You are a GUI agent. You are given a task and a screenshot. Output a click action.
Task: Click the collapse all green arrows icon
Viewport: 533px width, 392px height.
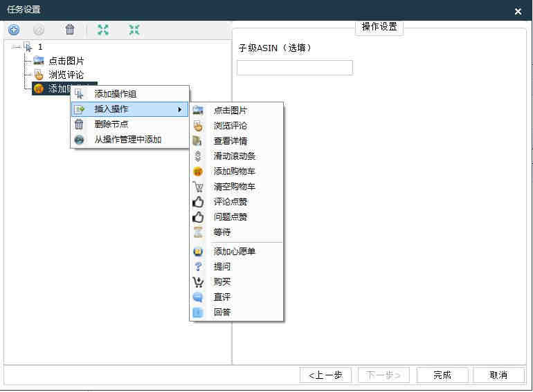tap(134, 30)
